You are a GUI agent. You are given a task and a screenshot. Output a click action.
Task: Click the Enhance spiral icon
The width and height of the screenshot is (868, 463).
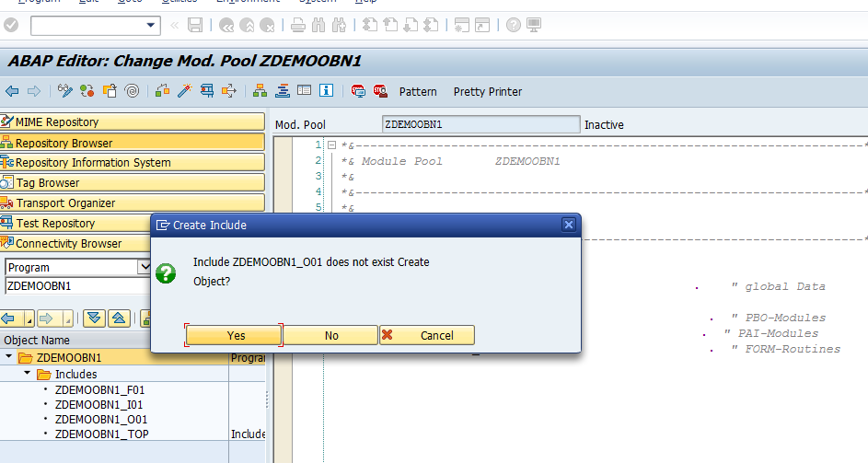click(x=132, y=91)
